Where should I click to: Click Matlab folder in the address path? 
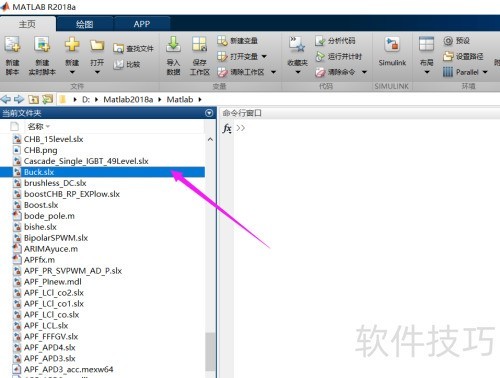(180, 100)
